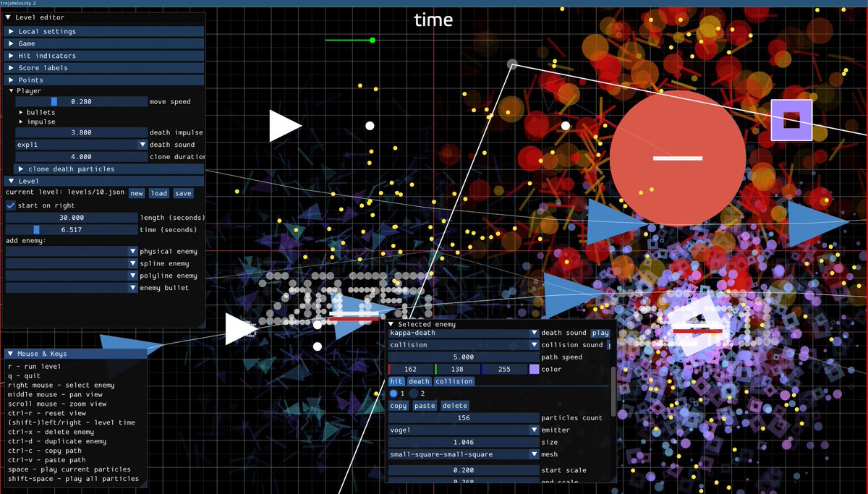Click the blue color value 255
868x494 pixels.
click(x=504, y=370)
